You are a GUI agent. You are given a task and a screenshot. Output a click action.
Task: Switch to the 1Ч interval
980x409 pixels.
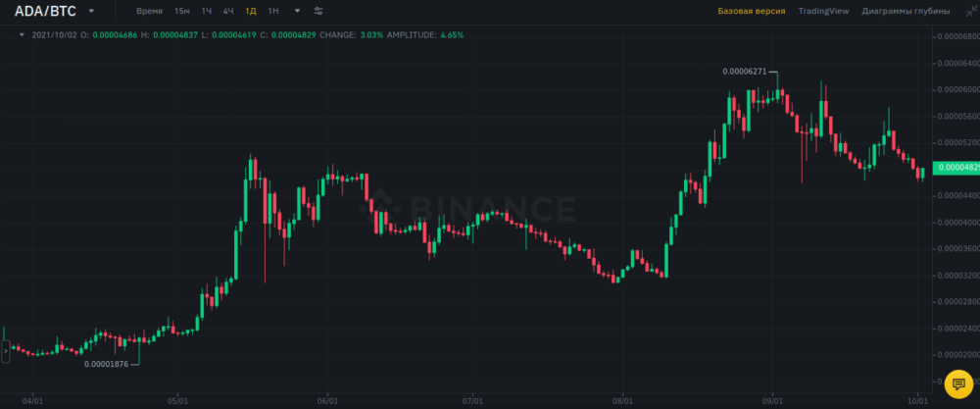click(x=206, y=11)
